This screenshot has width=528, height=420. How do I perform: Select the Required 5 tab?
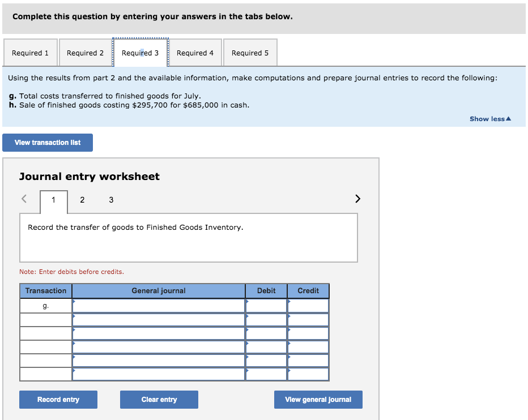pyautogui.click(x=250, y=52)
